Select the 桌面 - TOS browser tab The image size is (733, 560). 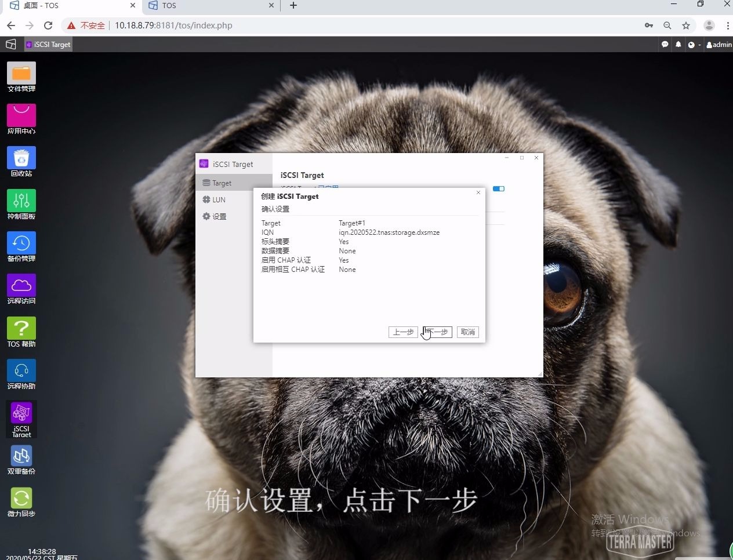pyautogui.click(x=41, y=6)
